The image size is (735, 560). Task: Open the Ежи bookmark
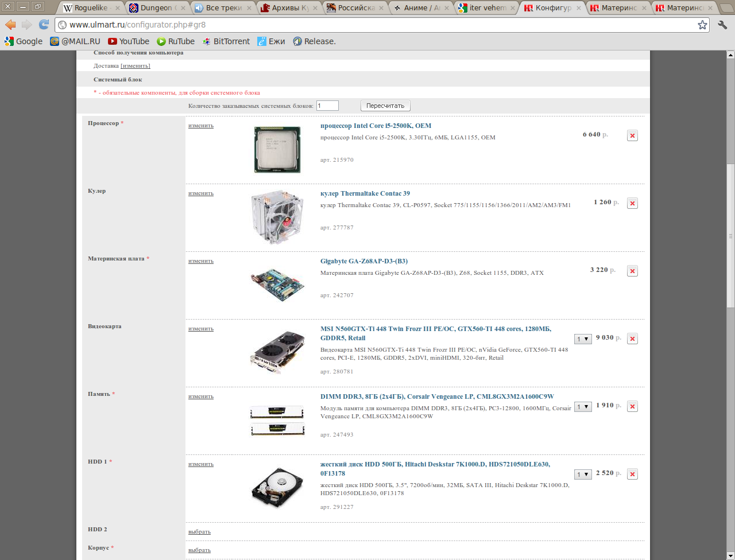[x=271, y=41]
